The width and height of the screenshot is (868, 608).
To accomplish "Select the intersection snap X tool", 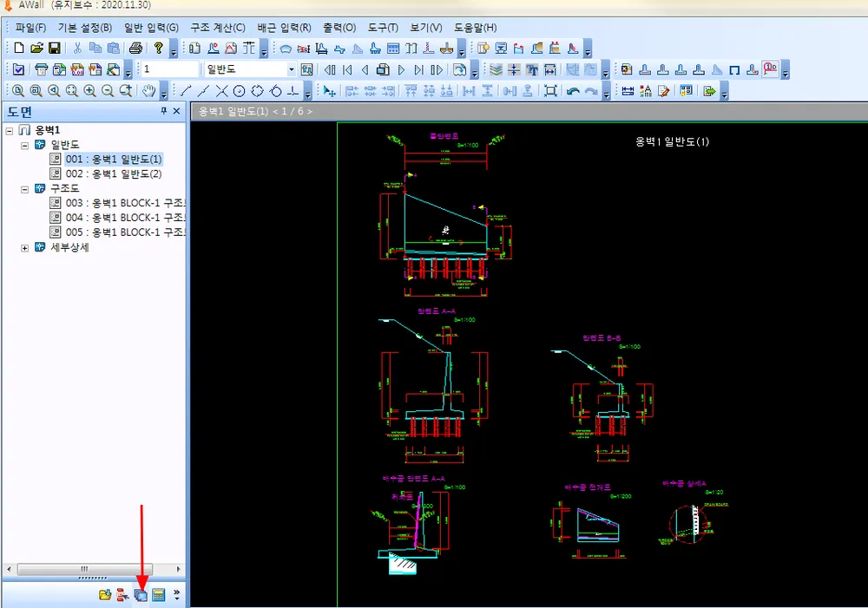I will [x=221, y=90].
